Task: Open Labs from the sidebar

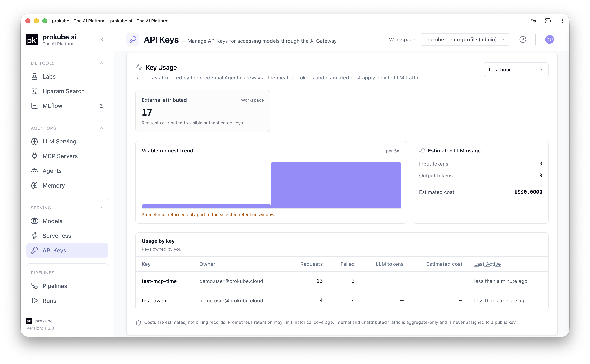Action: coord(67,76)
